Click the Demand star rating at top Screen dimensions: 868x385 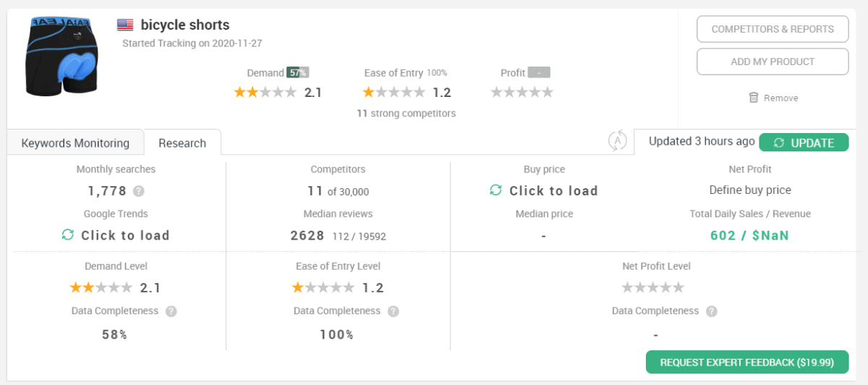coord(265,92)
